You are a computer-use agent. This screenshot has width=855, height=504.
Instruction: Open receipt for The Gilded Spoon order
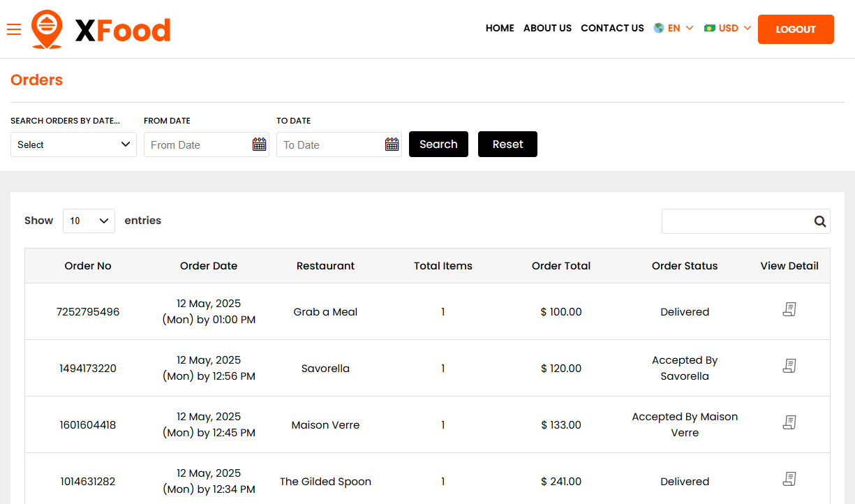[x=789, y=478]
